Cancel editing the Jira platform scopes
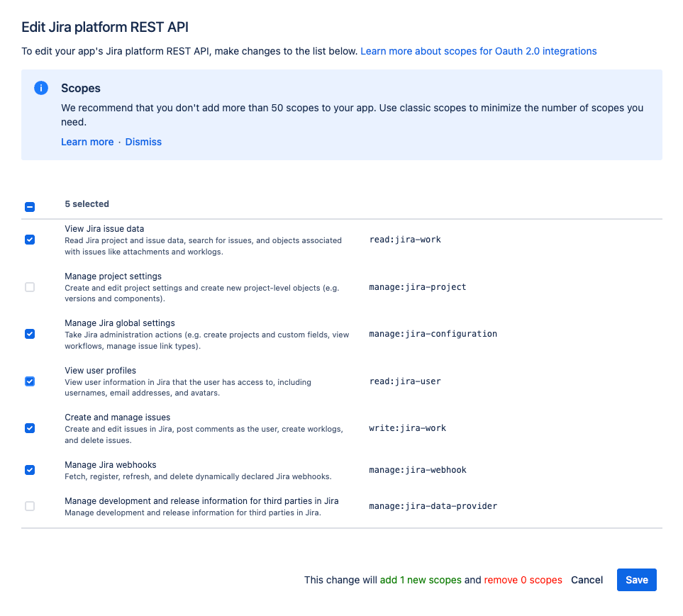Screen dimensions: 683x616 587,580
